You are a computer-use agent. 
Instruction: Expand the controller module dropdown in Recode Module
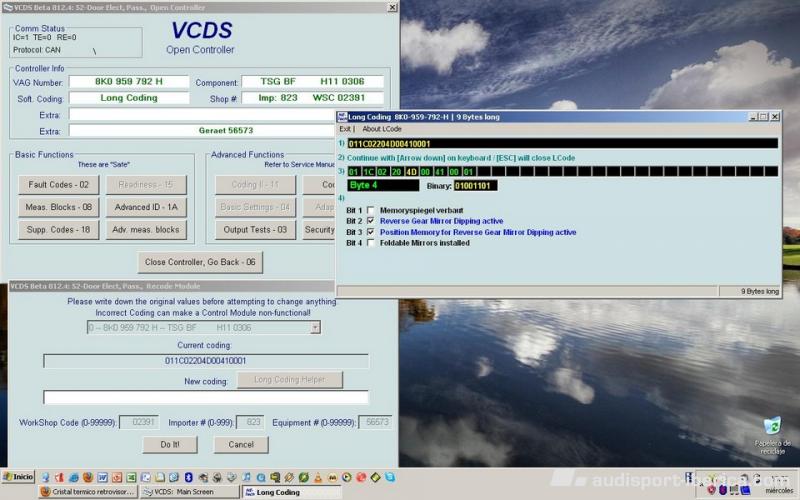tap(315, 328)
